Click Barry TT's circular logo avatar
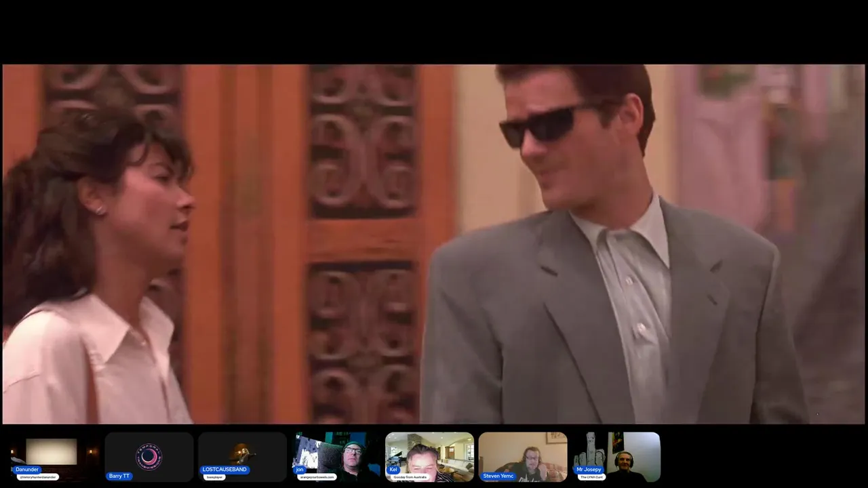 tap(149, 457)
